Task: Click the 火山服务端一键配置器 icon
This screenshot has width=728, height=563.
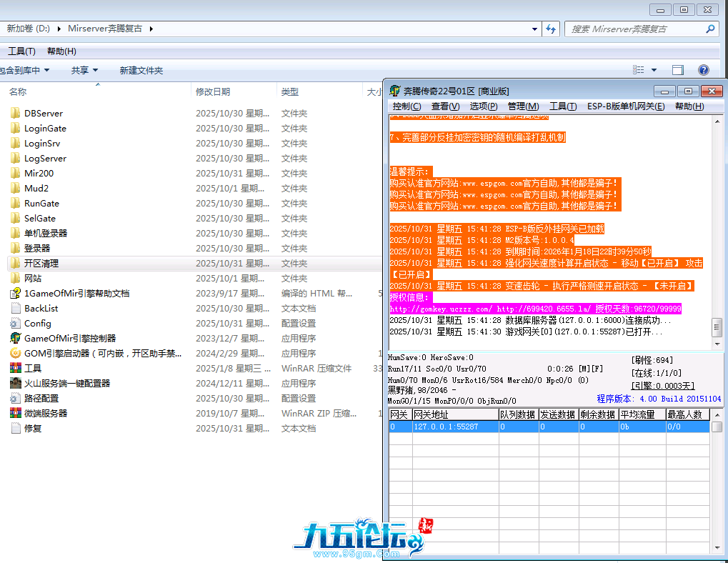Action: tap(16, 383)
